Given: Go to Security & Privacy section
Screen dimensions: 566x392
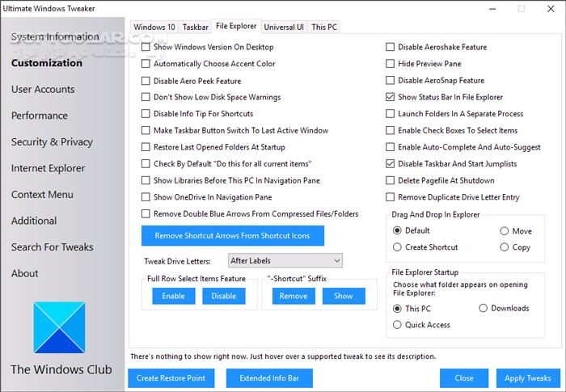Looking at the screenshot, I should click(x=52, y=141).
